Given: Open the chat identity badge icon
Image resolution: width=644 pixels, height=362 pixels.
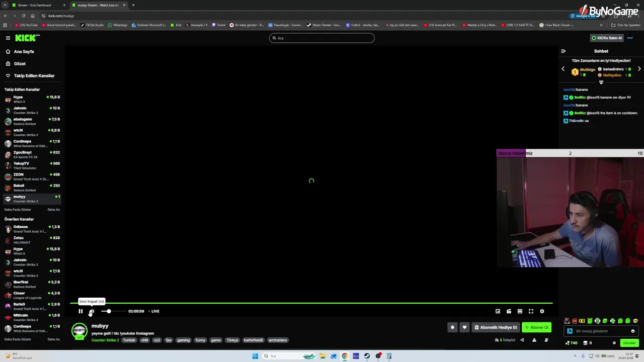Looking at the screenshot, I should [570, 331].
